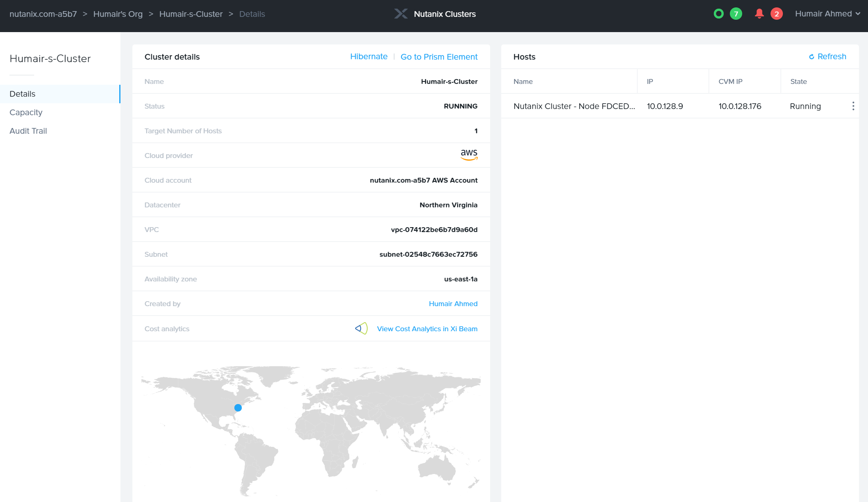
Task: Click the Target Number of Hosts label
Action: 183,131
